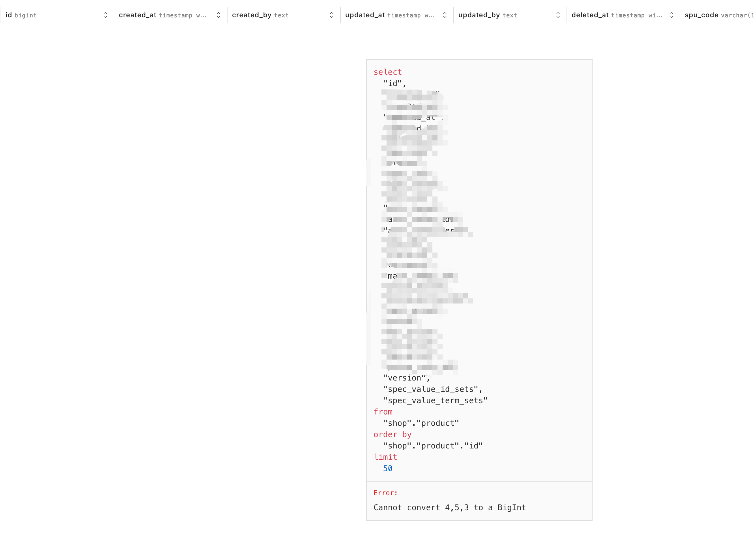Click the select keyword in the SQL panel
755x560 pixels.
387,72
